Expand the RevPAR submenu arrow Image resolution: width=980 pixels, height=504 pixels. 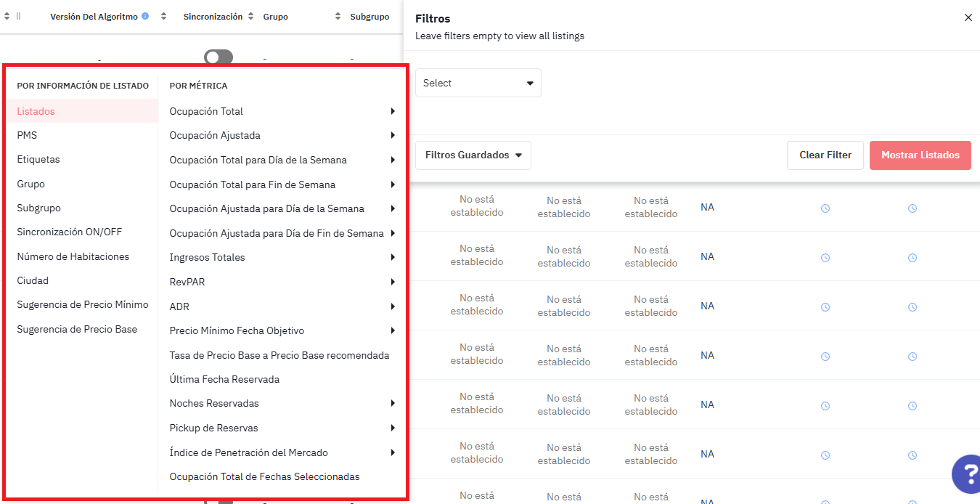[x=392, y=282]
